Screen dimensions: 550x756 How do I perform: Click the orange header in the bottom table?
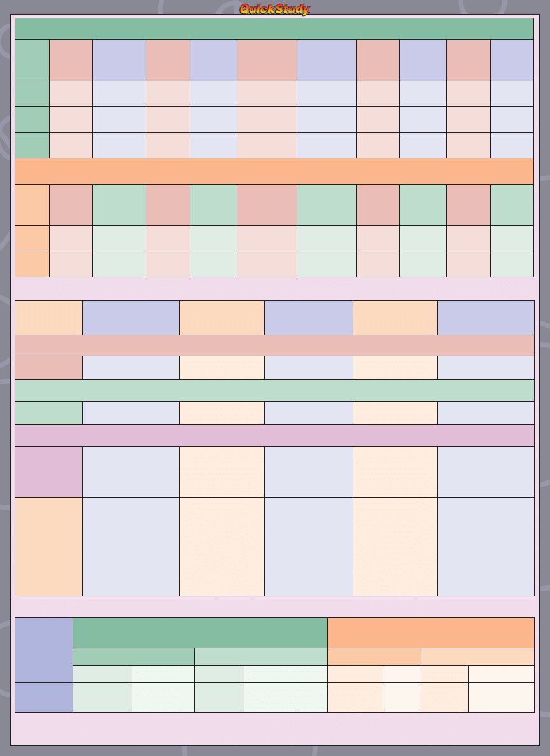point(430,633)
